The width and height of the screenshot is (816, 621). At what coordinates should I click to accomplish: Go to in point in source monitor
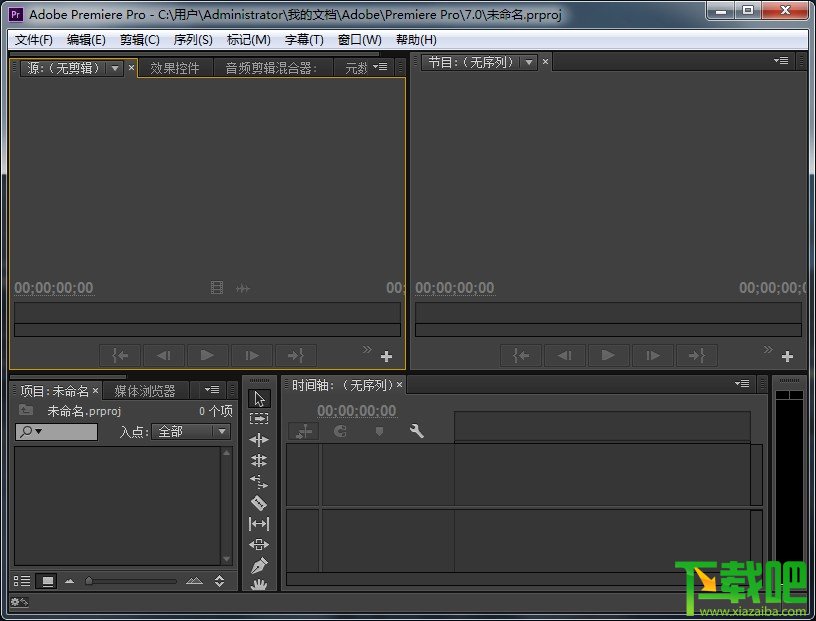click(120, 355)
